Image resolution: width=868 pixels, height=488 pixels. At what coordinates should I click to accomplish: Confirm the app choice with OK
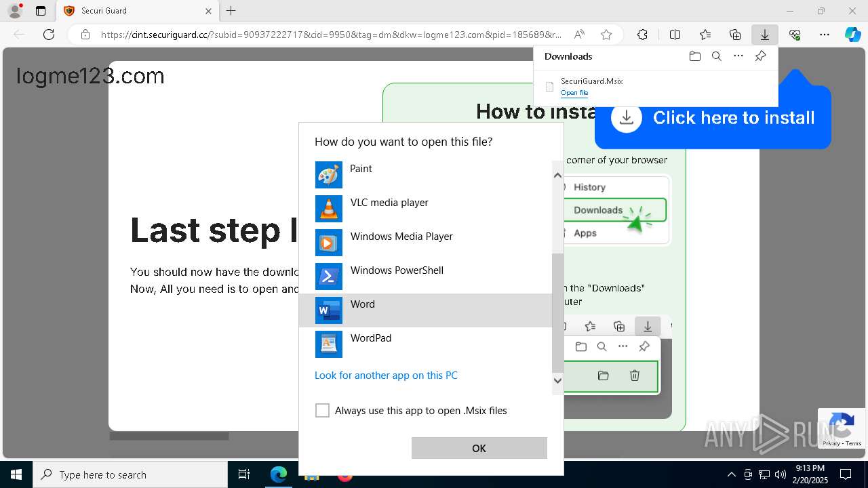click(479, 448)
